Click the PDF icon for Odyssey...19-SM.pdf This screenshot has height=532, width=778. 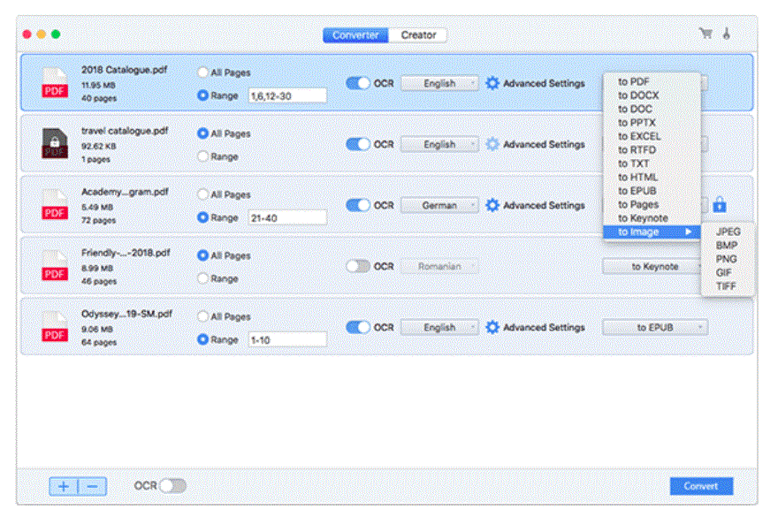click(55, 327)
